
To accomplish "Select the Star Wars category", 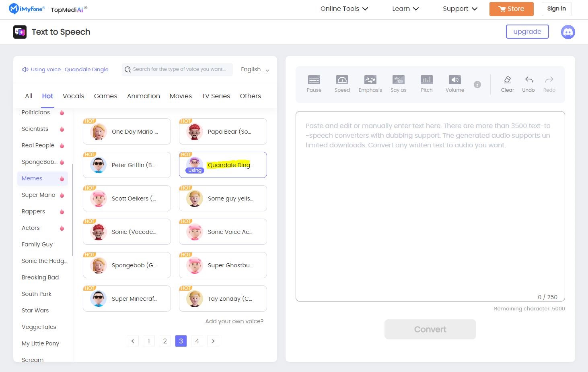I will (43, 310).
